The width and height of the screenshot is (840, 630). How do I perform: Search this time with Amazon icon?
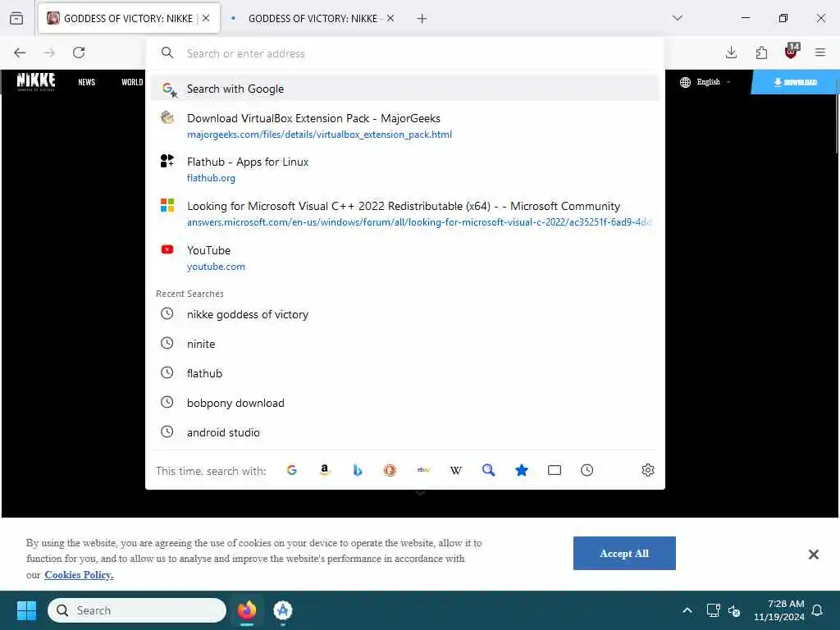325,470
